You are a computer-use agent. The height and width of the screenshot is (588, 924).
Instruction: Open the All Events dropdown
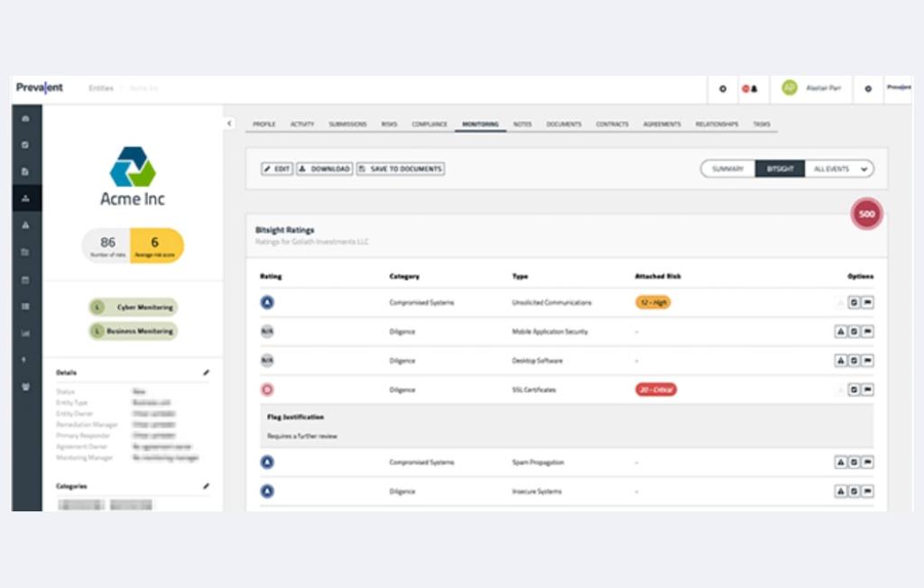[x=839, y=169]
